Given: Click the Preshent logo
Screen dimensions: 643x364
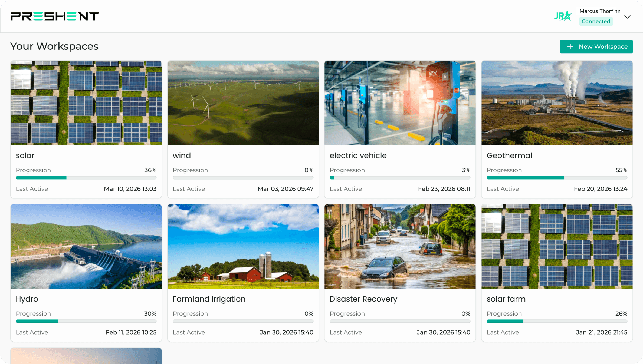Looking at the screenshot, I should 55,16.
